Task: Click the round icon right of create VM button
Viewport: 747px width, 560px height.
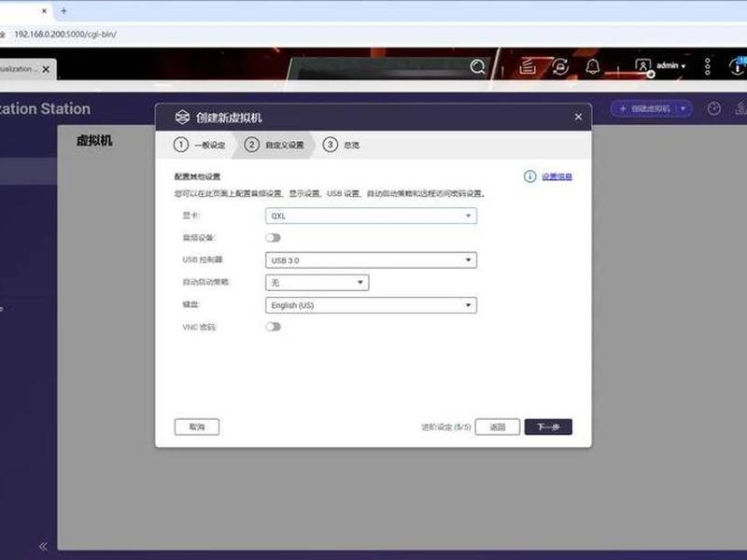Action: [713, 108]
